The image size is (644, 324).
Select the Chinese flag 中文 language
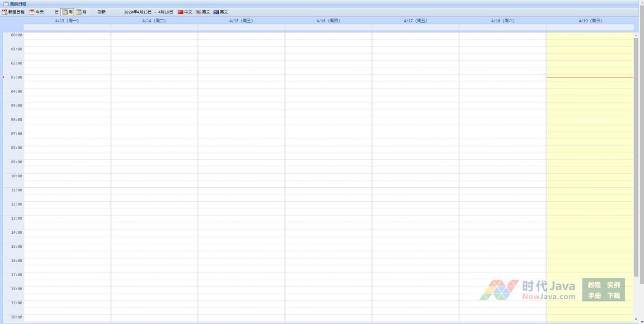pos(181,12)
